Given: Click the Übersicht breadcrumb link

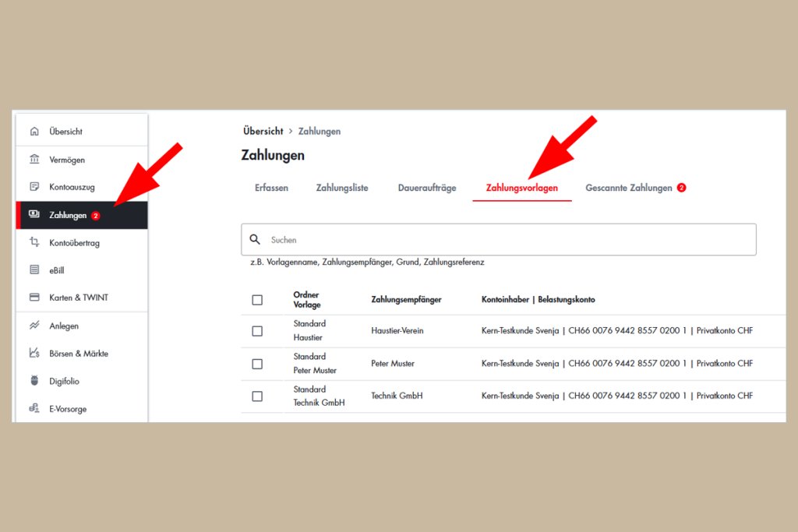Looking at the screenshot, I should 263,131.
